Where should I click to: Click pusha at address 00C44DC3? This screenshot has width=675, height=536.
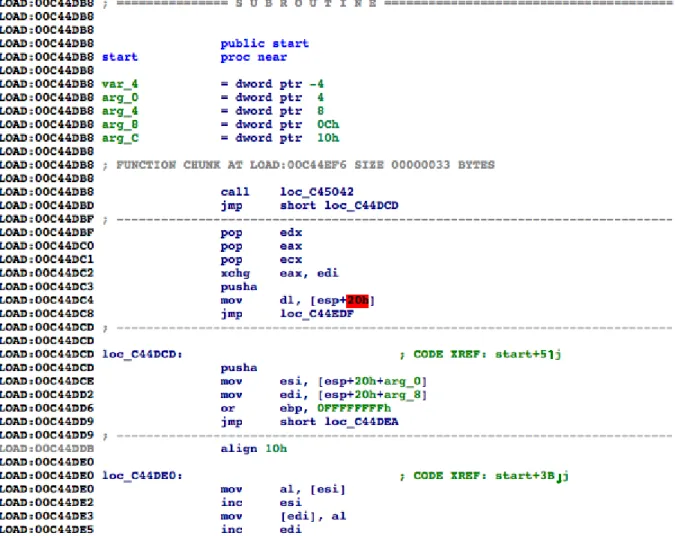click(239, 287)
